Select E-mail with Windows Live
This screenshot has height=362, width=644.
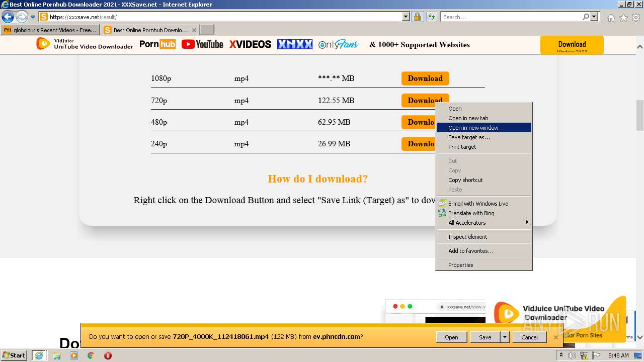(484, 204)
